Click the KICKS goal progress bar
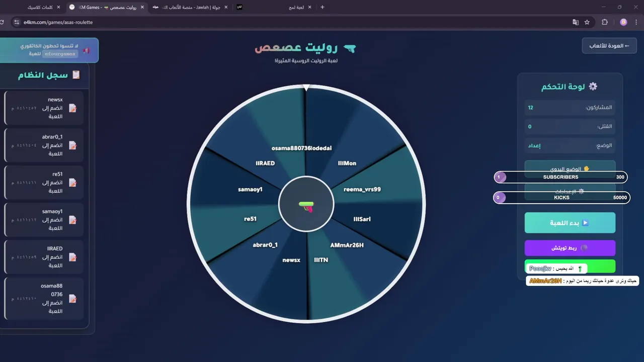 [561, 198]
